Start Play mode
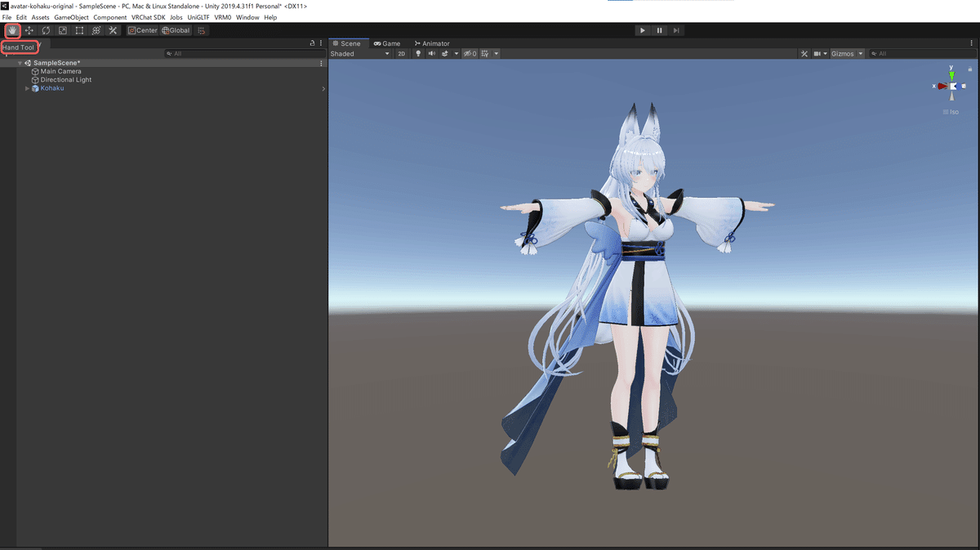 643,30
